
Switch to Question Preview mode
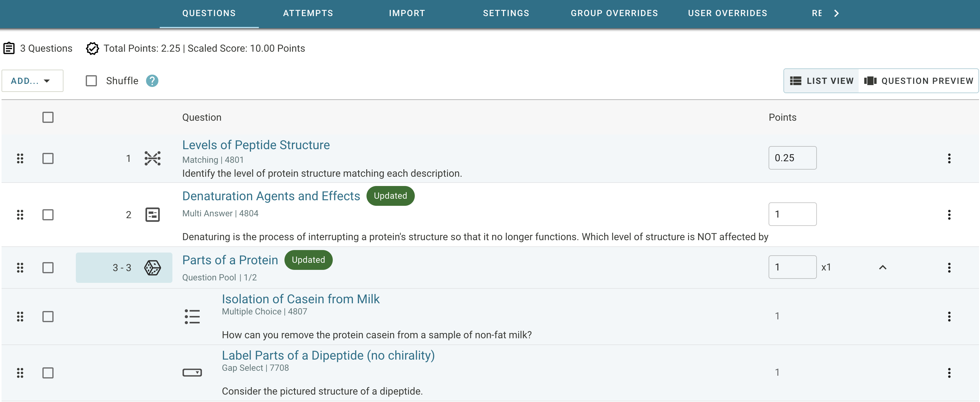click(x=918, y=81)
